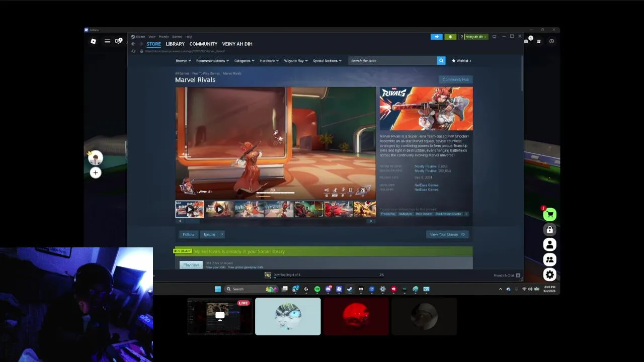Image resolution: width=644 pixels, height=362 pixels.
Task: Expand the Hardware dropdown
Action: pos(269,61)
